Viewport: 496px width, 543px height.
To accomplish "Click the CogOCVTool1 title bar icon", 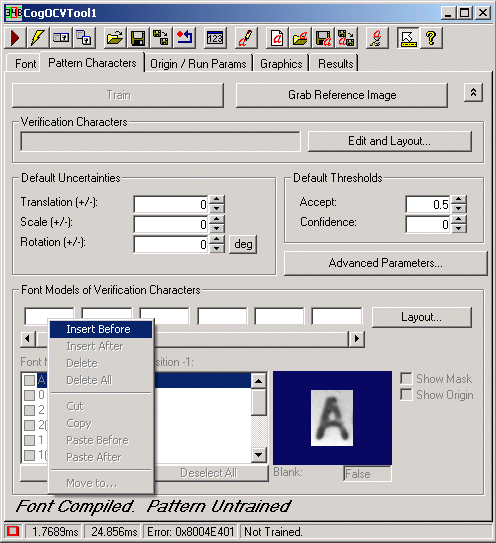I will [14, 13].
